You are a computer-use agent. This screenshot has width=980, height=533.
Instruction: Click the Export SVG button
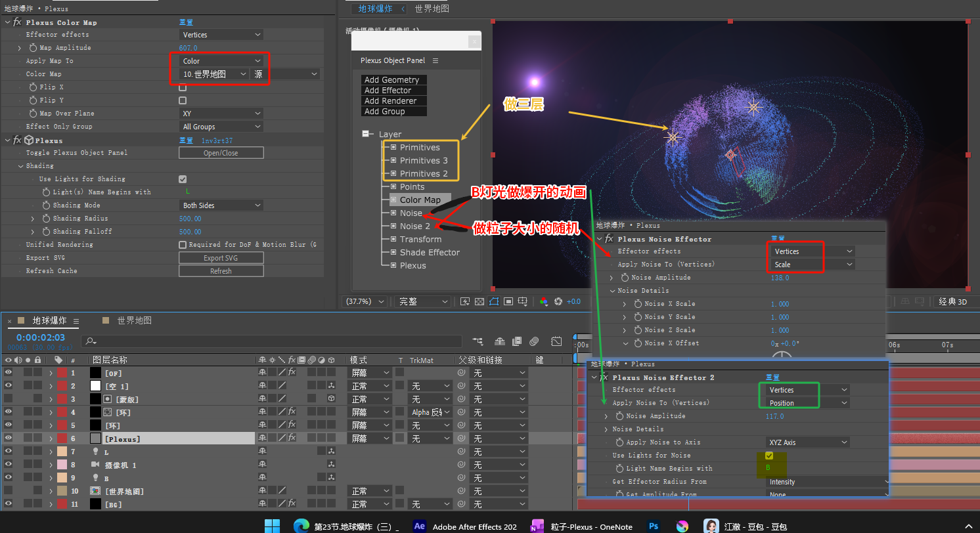tap(221, 258)
